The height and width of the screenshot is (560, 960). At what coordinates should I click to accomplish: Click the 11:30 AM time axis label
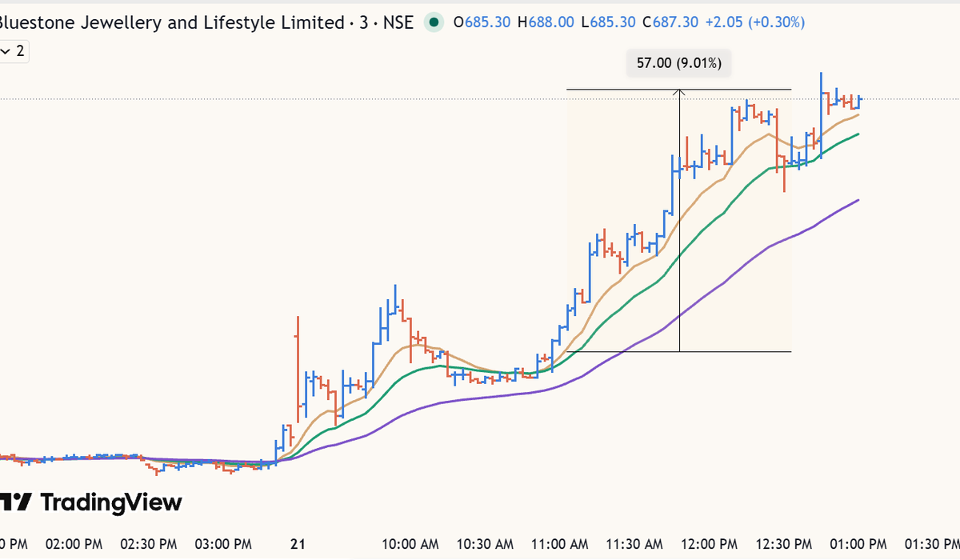634,544
